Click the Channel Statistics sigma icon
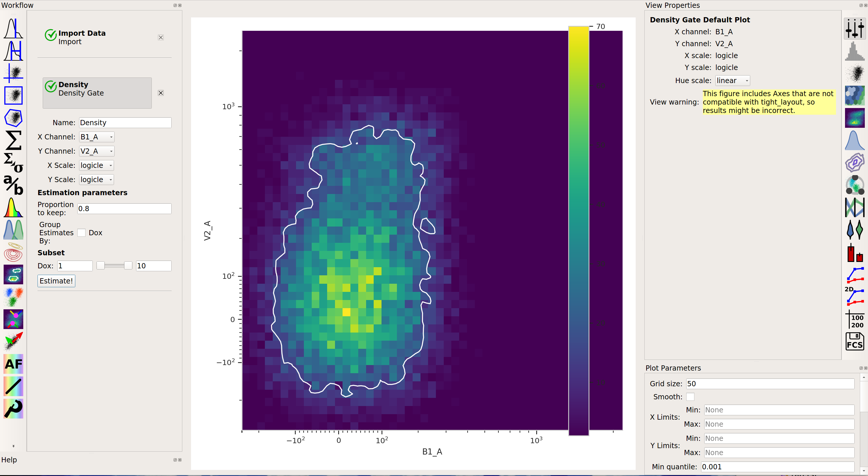868x476 pixels. [13, 140]
